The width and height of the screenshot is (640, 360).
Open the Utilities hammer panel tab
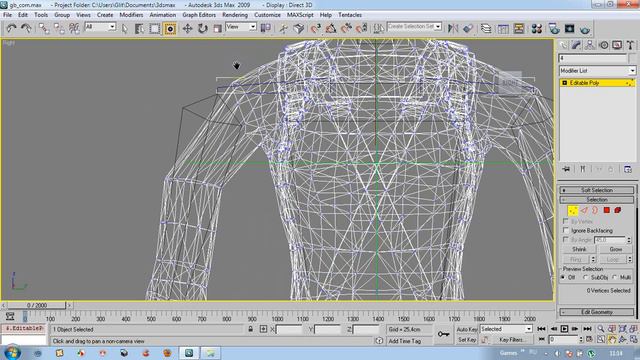(x=631, y=45)
